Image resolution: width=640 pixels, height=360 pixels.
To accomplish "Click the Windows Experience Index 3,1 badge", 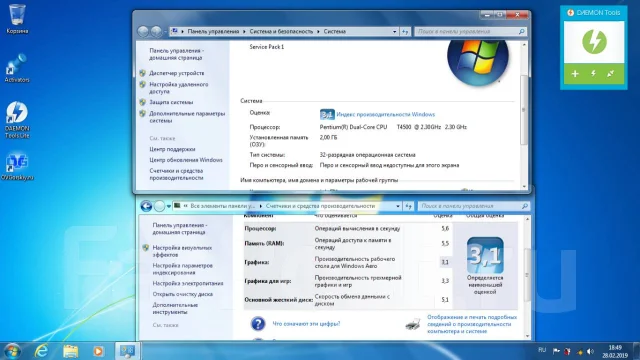I will [327, 114].
